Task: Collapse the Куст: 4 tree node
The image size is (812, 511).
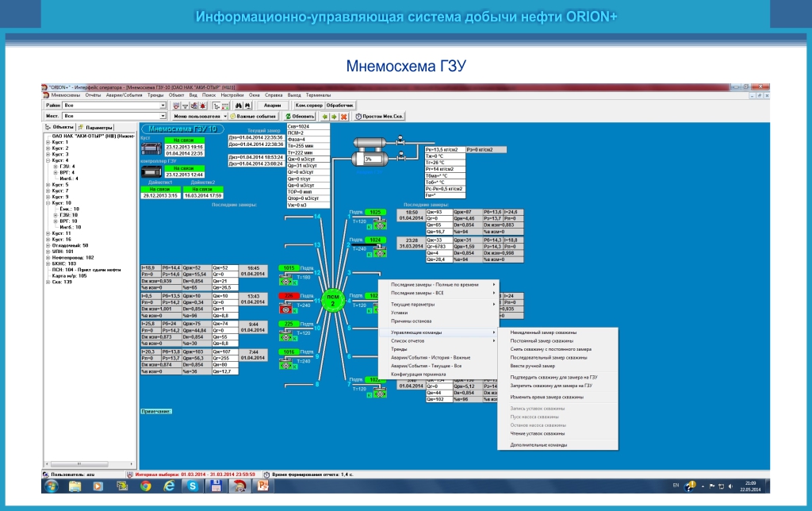Action: point(48,160)
